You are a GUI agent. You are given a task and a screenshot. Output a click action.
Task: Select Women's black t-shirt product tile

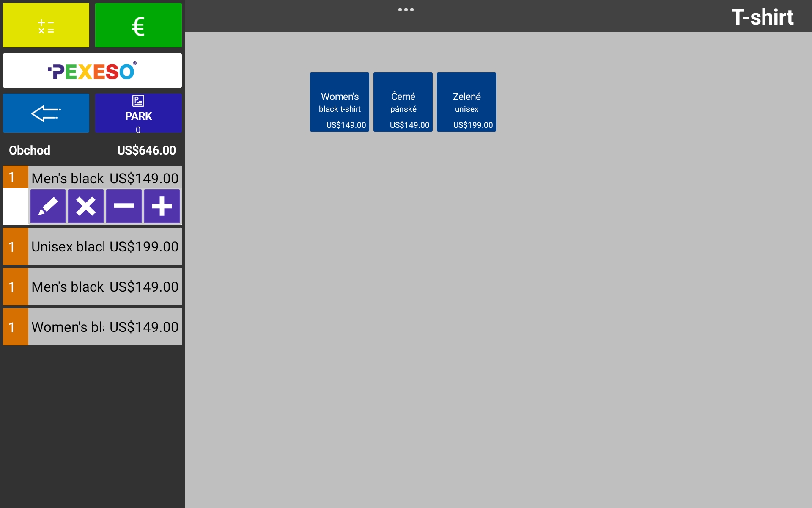pyautogui.click(x=339, y=102)
